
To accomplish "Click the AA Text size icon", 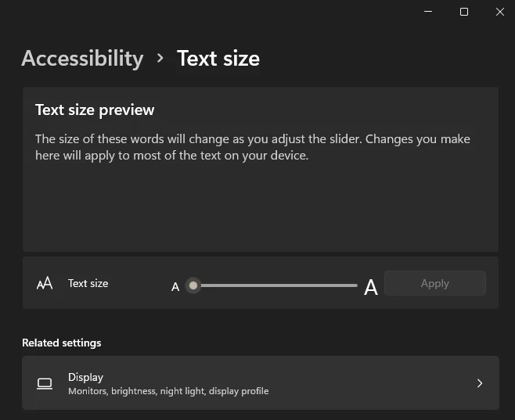I will tap(45, 283).
